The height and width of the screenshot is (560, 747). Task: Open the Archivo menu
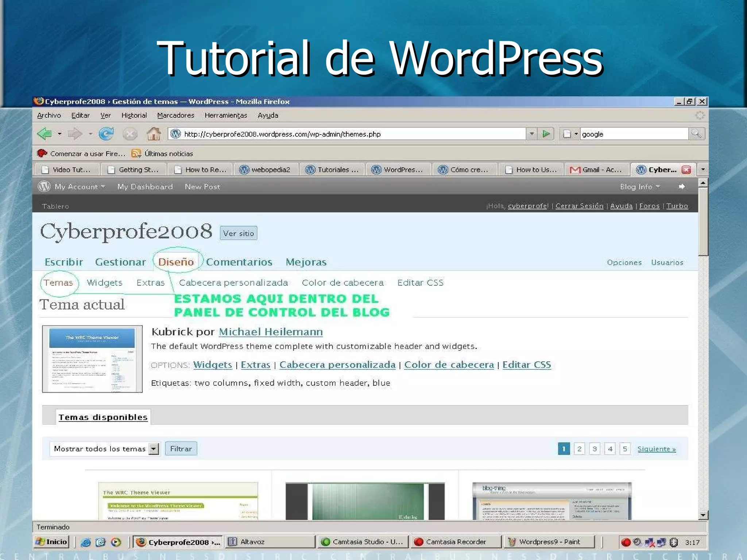49,115
